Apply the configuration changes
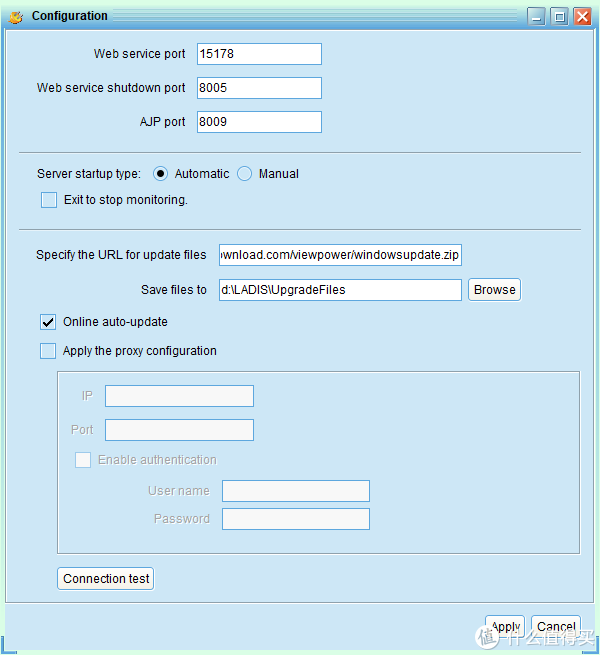Viewport: 600px width, 655px height. pyautogui.click(x=505, y=626)
